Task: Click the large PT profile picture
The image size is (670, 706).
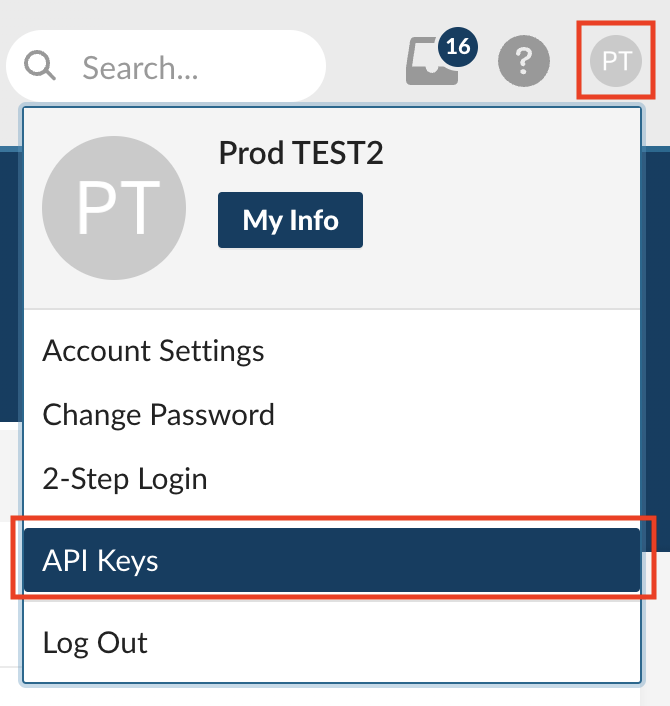Action: [114, 207]
